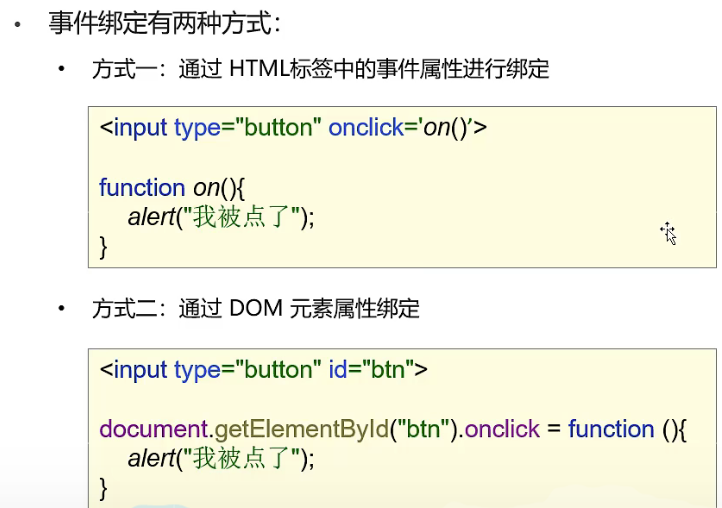Image resolution: width=722 pixels, height=508 pixels.
Task: Click the 'function on(){' code line
Action: pos(172,188)
